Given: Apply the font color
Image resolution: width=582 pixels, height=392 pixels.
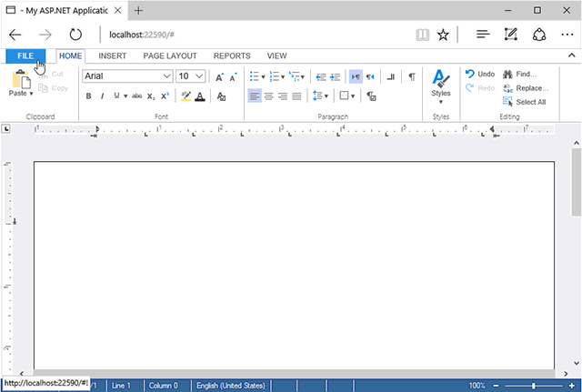Looking at the screenshot, I should coord(200,96).
